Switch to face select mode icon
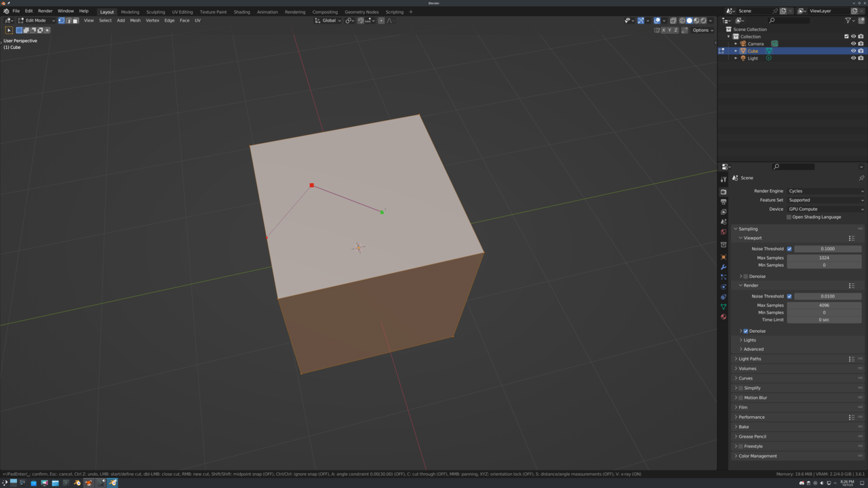868x488 pixels. [x=75, y=20]
